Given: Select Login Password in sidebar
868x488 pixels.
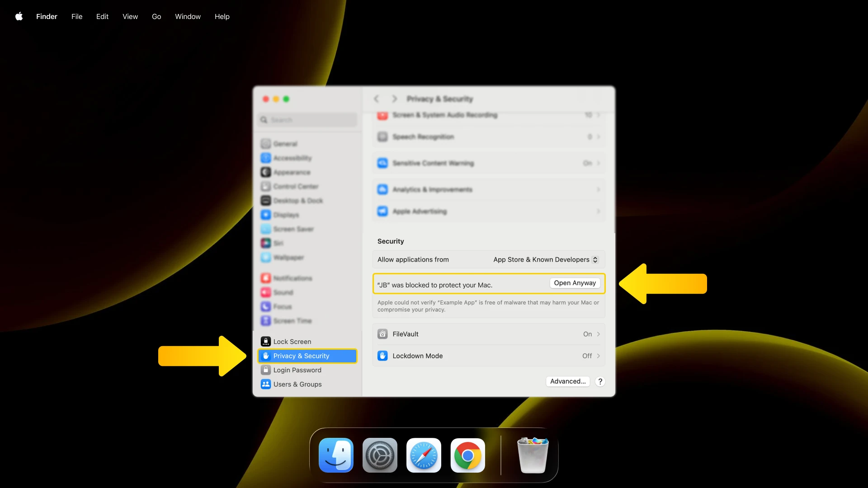Looking at the screenshot, I should pos(297,370).
